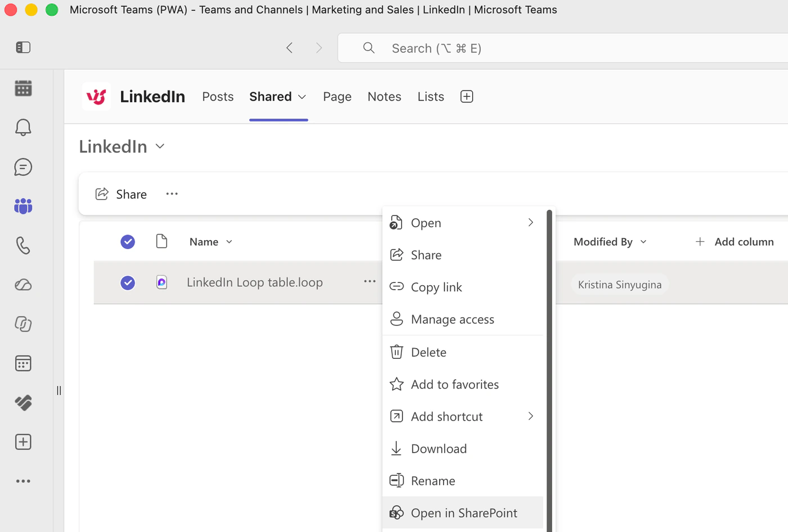Choose Share in the context menu
Image resolution: width=788 pixels, height=532 pixels.
coord(463,255)
